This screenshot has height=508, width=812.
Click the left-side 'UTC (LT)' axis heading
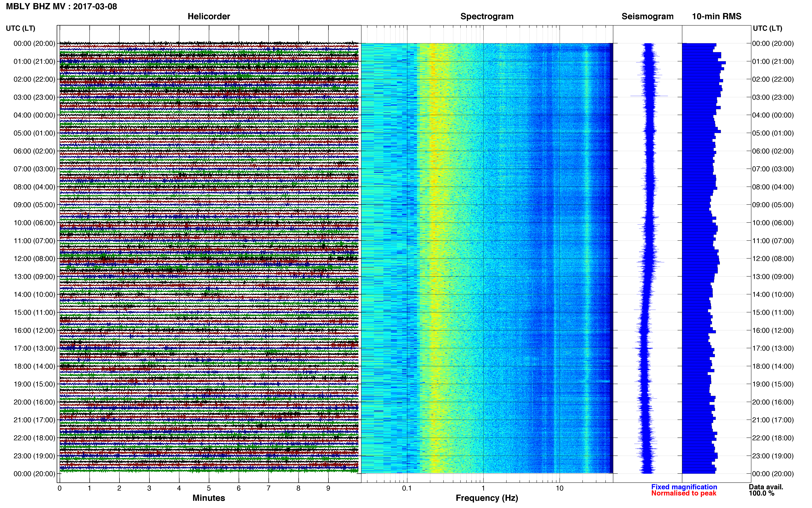click(x=21, y=29)
